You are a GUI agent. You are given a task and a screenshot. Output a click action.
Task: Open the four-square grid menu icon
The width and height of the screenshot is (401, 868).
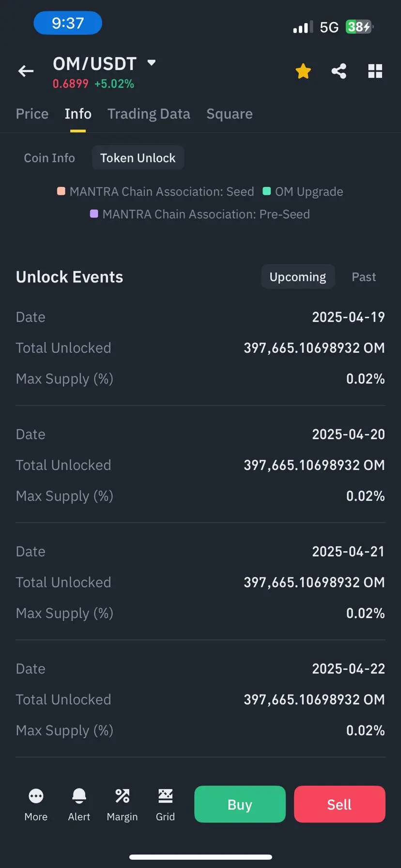tap(375, 71)
